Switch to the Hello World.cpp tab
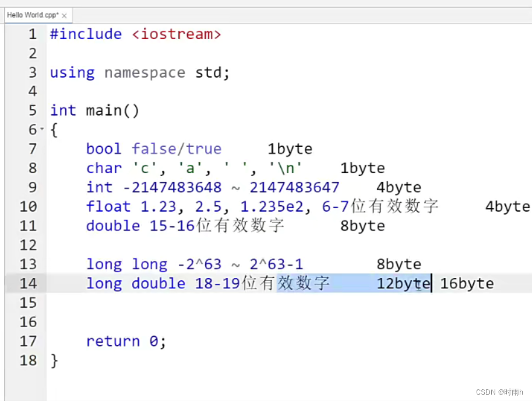The height and width of the screenshot is (401, 532). point(32,15)
